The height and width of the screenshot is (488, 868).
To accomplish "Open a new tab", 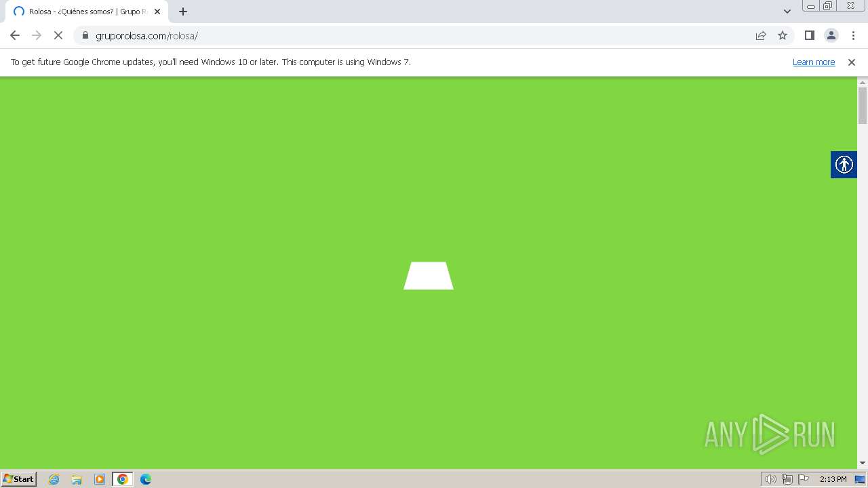I will tap(183, 12).
